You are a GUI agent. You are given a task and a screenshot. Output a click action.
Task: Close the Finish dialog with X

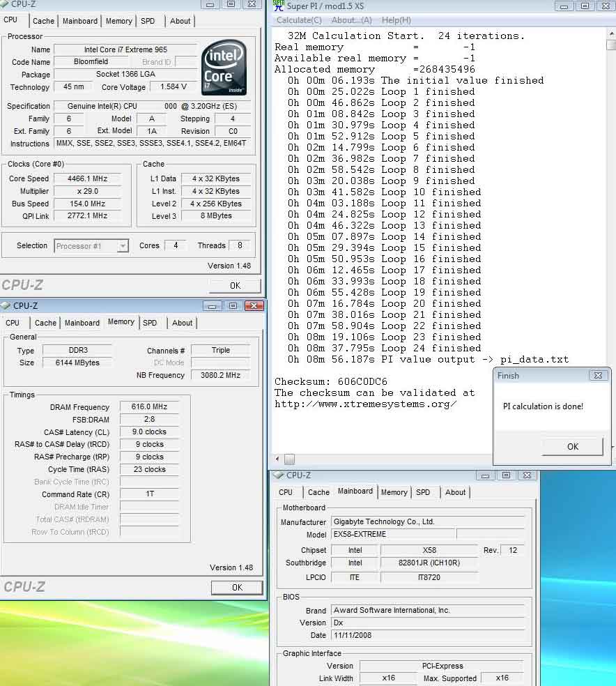pos(598,375)
